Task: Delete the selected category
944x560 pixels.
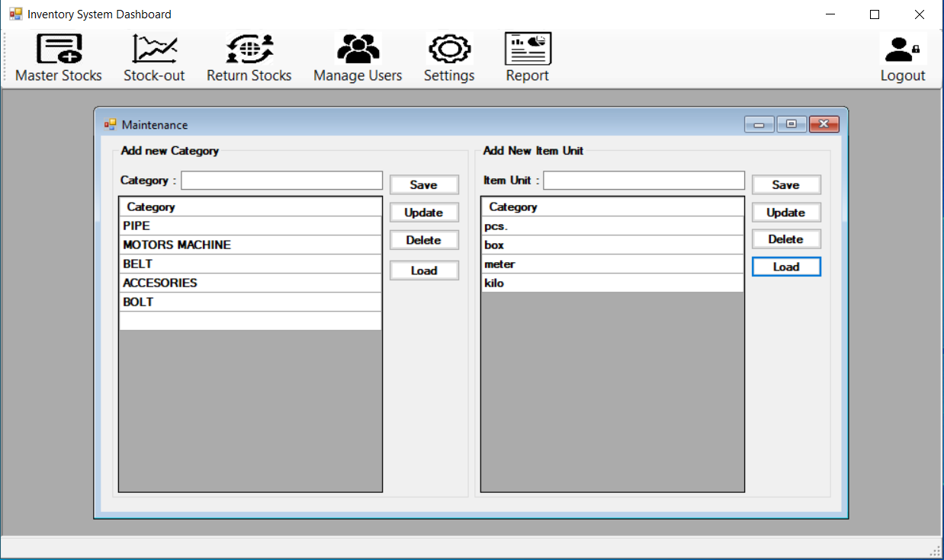Action: [424, 240]
